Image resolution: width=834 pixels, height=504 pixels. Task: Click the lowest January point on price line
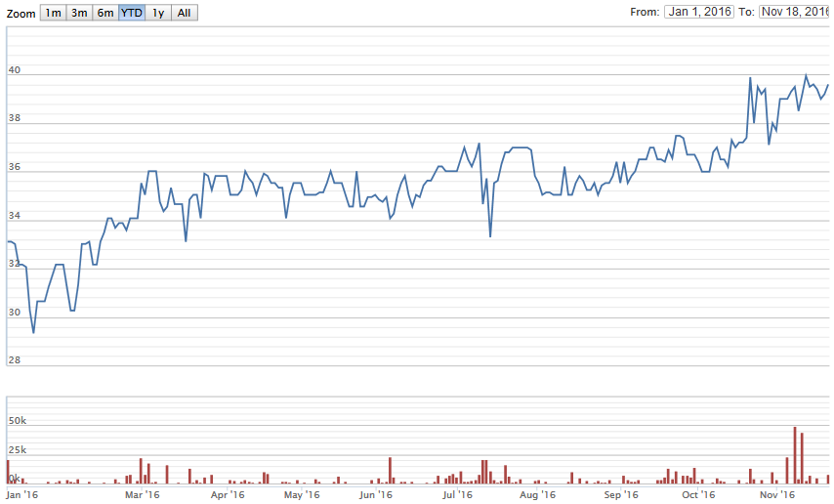point(33,332)
